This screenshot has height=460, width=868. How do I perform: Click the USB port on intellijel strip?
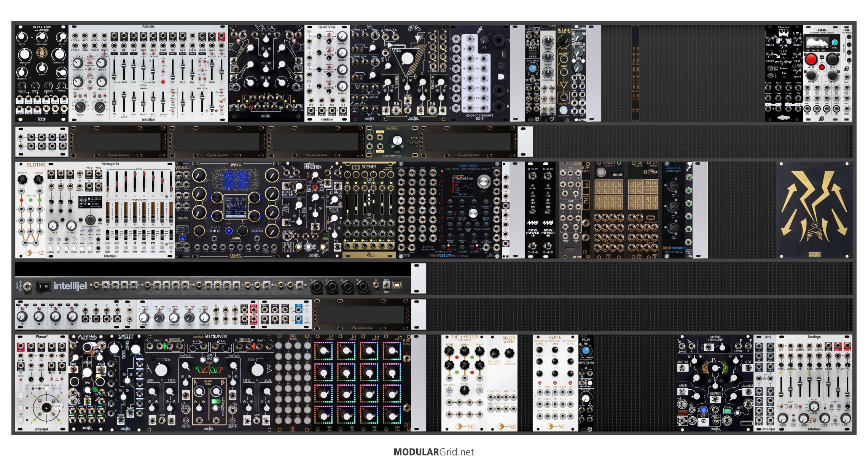coord(397,285)
